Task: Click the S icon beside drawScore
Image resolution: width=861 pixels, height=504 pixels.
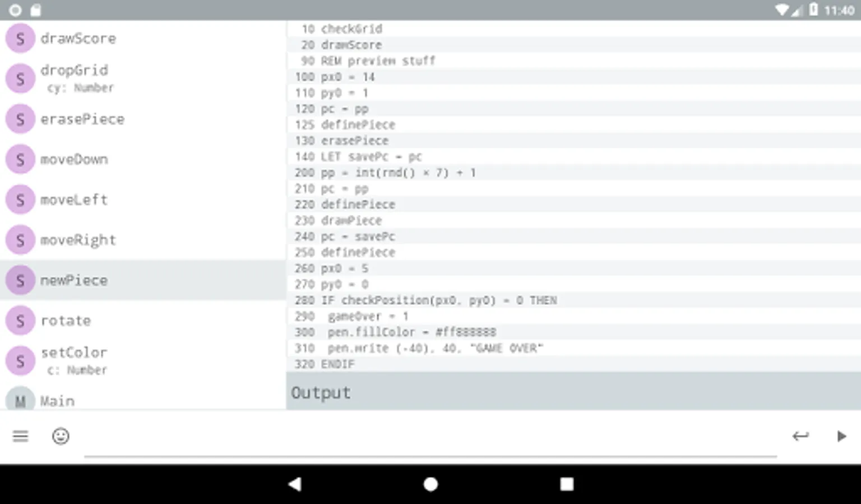Action: (x=20, y=39)
